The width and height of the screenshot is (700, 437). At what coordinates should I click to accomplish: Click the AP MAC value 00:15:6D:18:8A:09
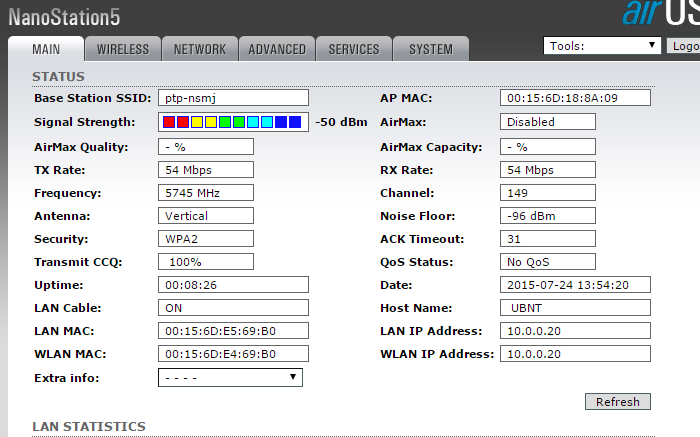pos(575,98)
